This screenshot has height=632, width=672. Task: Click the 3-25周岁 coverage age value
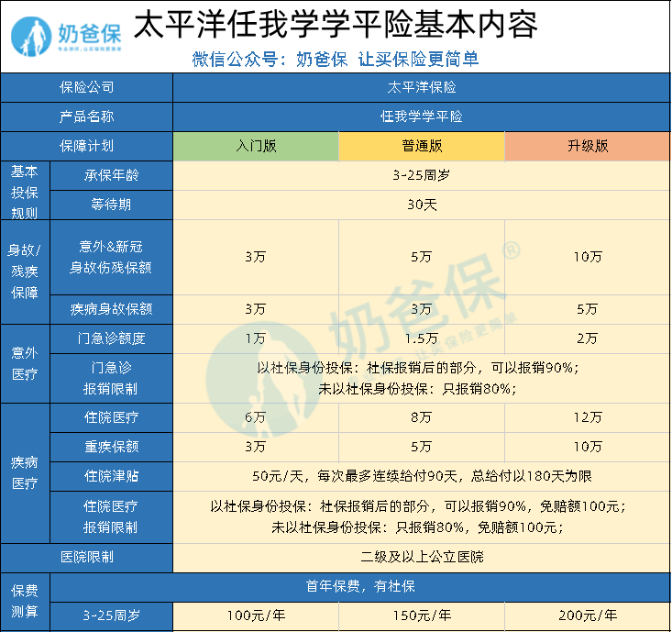(422, 176)
